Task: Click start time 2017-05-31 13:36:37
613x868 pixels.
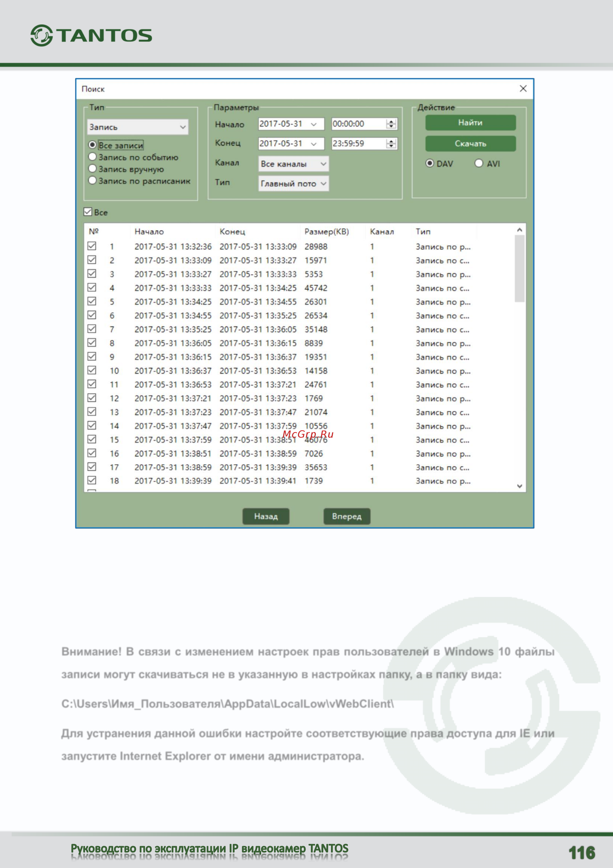Action: tap(173, 371)
